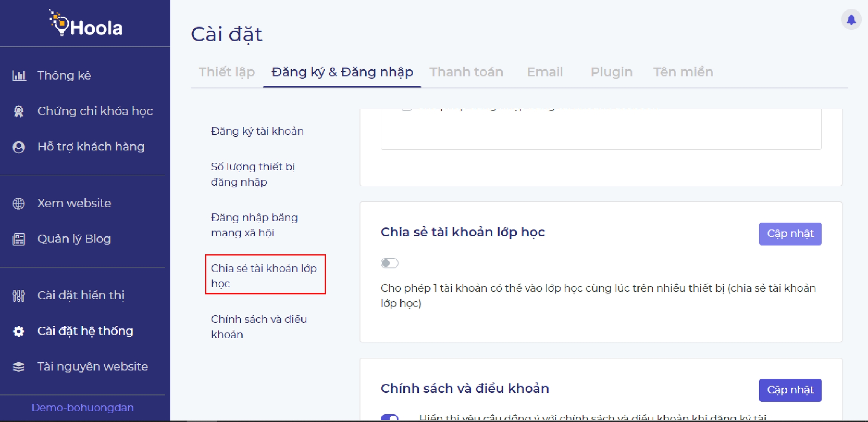
Task: Enable the class account sharing toggle
Action: coord(389,263)
